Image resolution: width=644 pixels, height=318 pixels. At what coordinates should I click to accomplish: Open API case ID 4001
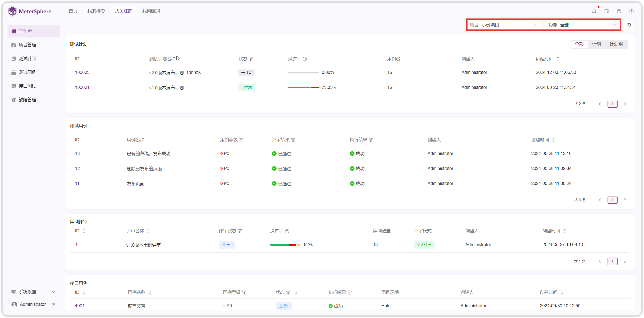[x=79, y=306]
